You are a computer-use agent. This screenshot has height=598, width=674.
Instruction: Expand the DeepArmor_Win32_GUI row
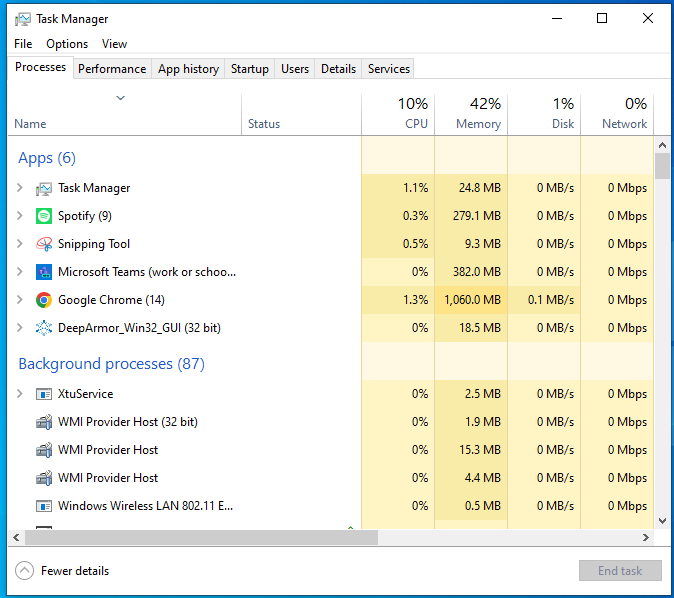[x=19, y=328]
